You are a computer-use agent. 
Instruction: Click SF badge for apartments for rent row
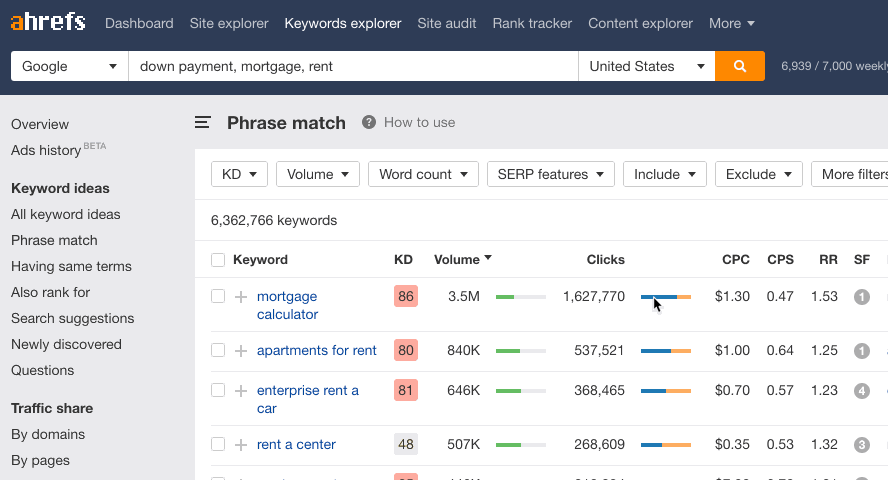coord(862,351)
